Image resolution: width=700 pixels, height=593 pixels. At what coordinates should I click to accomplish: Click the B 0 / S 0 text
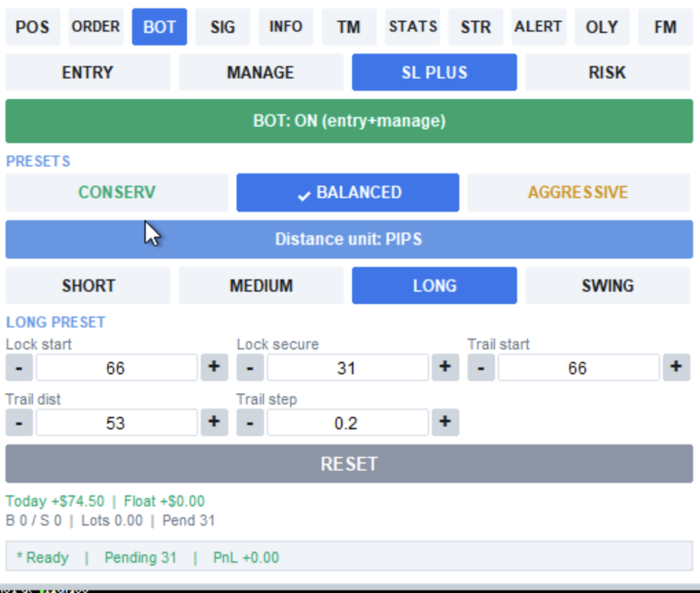34,521
